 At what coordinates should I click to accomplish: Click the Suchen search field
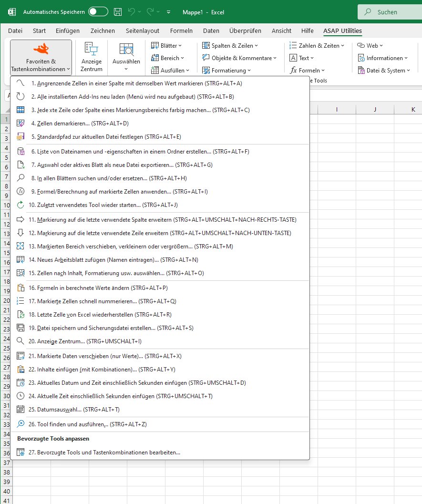pos(390,12)
